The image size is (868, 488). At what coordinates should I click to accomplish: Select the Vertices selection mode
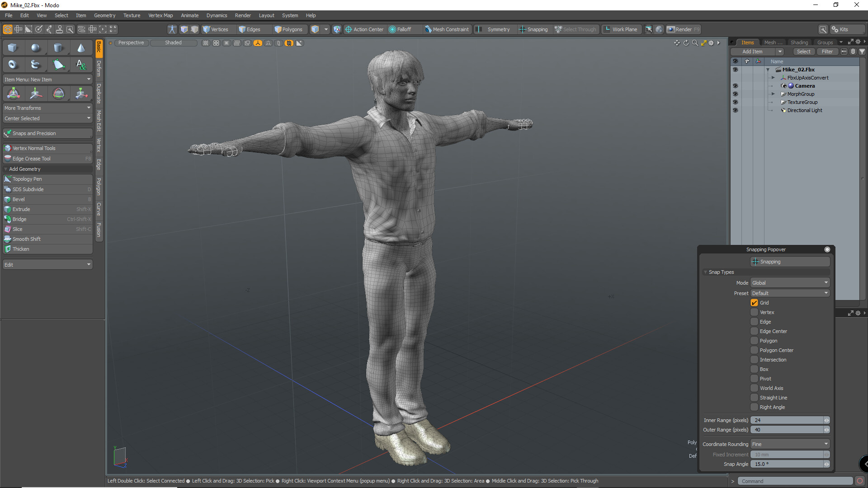[216, 29]
